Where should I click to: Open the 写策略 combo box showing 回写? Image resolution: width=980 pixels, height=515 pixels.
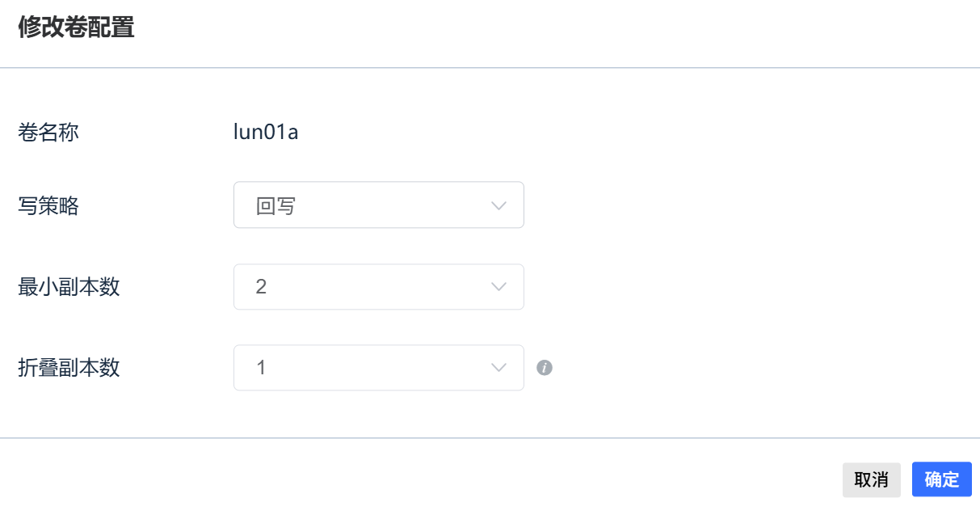[379, 205]
